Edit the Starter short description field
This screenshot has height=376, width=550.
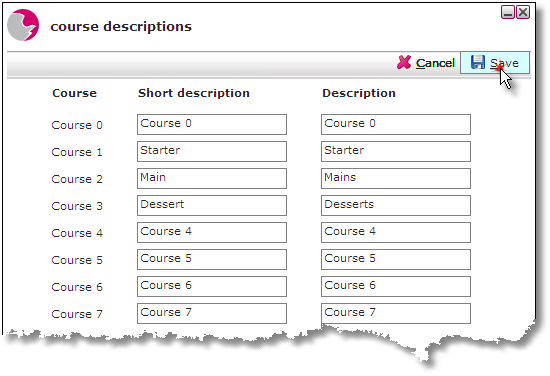212,151
